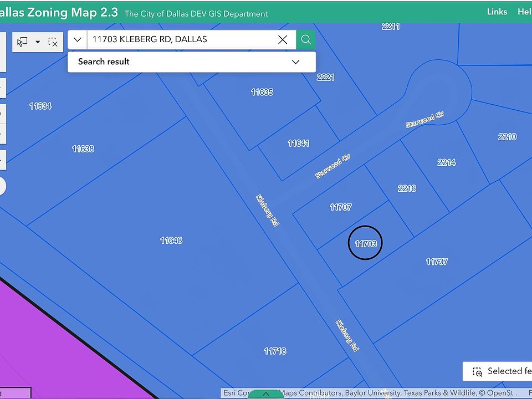Open the search source dropdown arrow
532x399 pixels.
(x=78, y=40)
